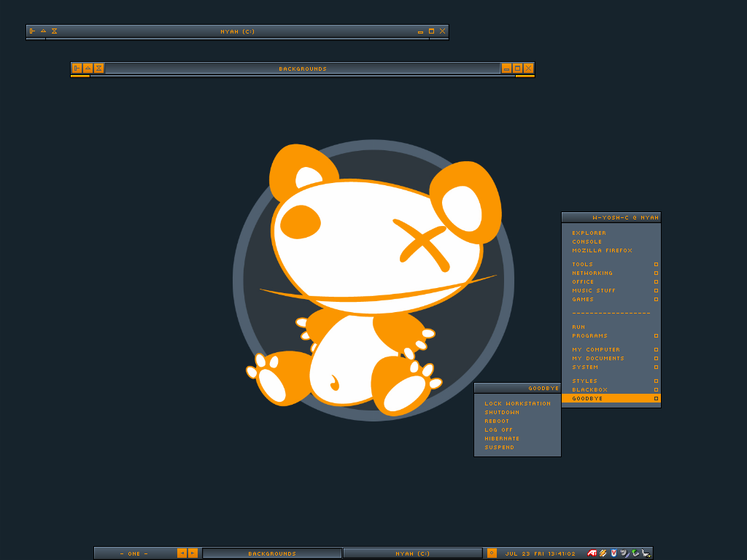Expand the My Documents submenu
747x560 pixels.
[611, 358]
